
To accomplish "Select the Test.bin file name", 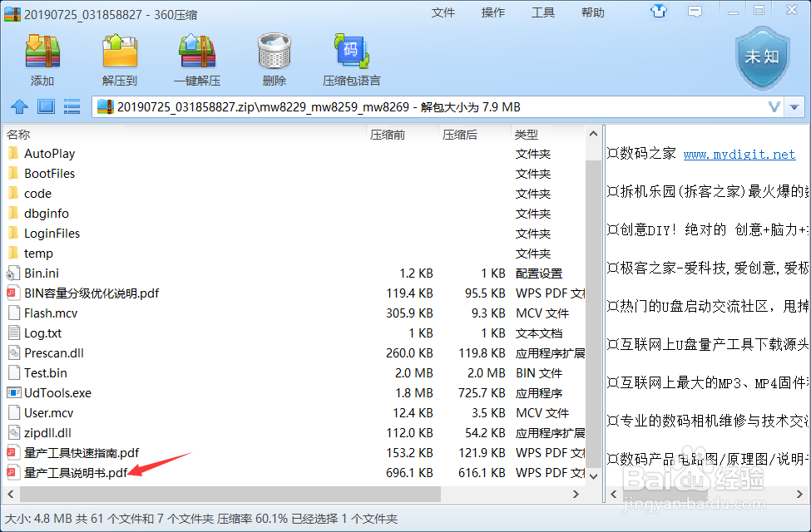I will [46, 373].
